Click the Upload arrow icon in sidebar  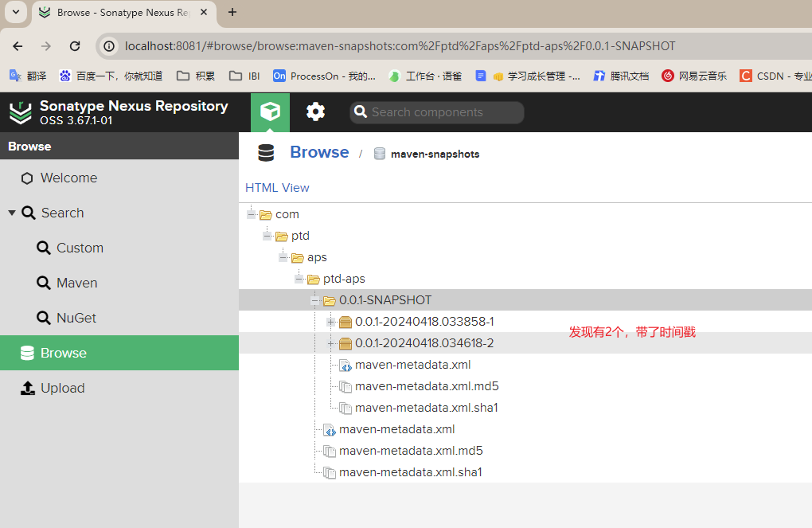tap(27, 388)
